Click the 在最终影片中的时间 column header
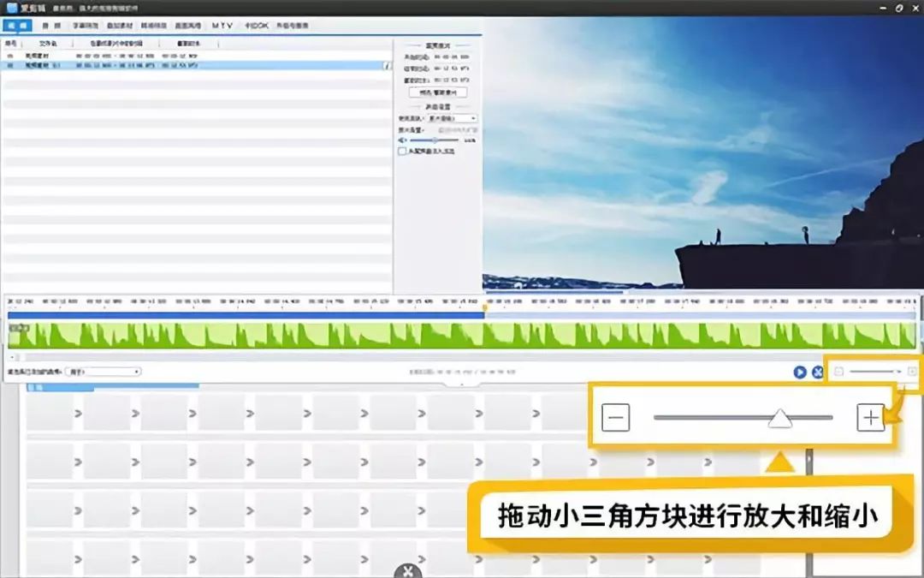This screenshot has width=924, height=578. click(116, 44)
